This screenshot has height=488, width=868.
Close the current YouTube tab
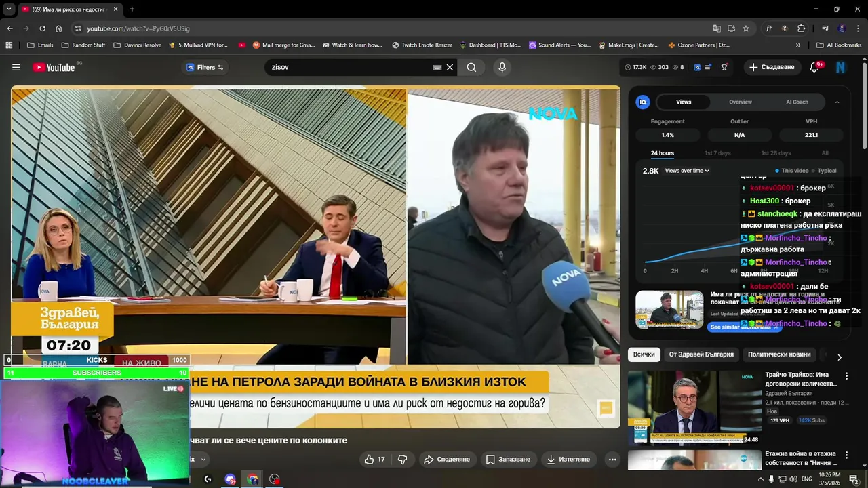[x=115, y=9]
